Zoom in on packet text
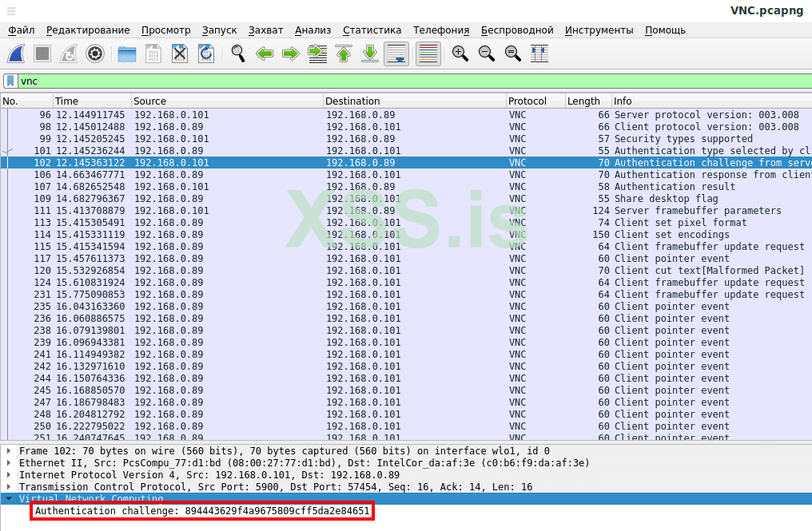 tap(460, 54)
